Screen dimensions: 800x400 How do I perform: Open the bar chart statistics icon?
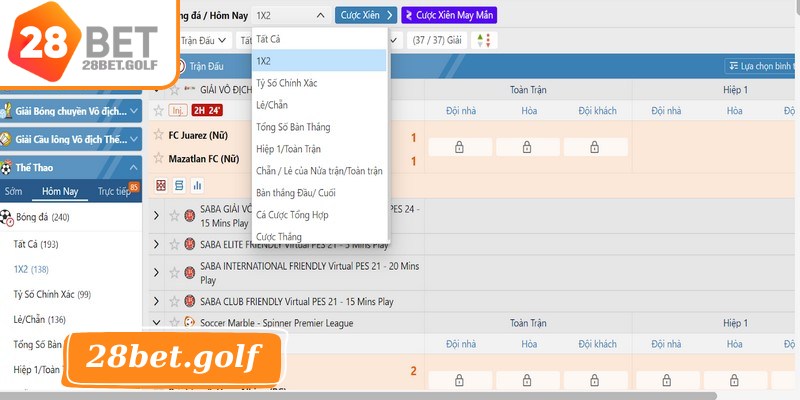[197, 185]
